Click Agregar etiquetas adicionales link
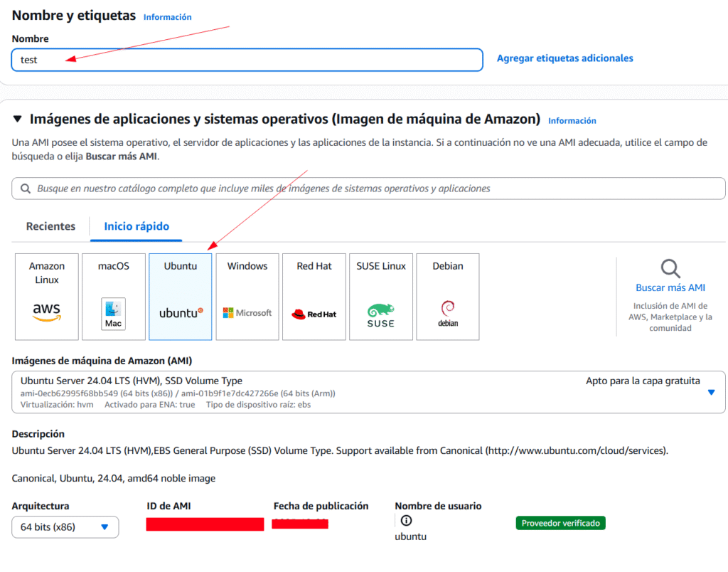The width and height of the screenshot is (728, 572). [565, 58]
